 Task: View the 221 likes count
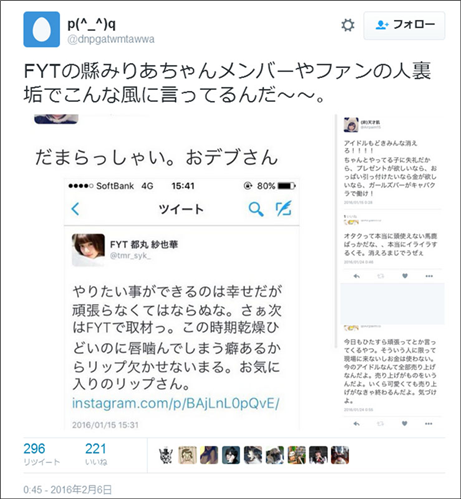pyautogui.click(x=96, y=449)
